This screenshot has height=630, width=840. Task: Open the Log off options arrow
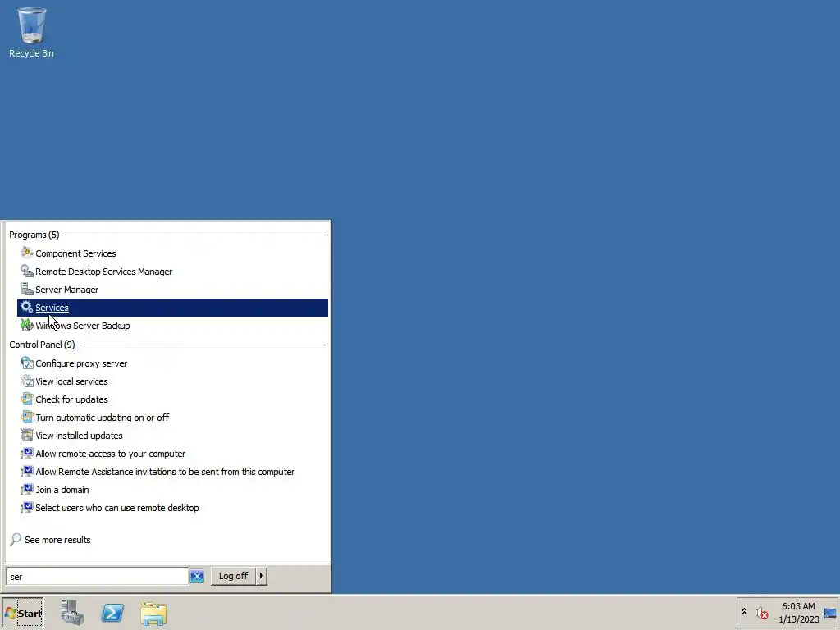(262, 576)
